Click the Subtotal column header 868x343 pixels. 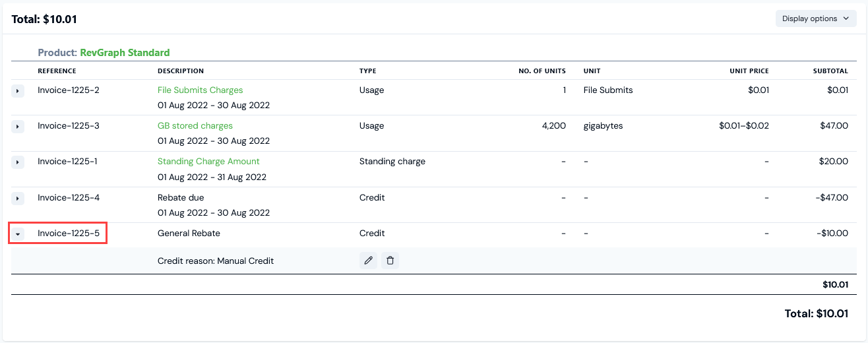point(830,71)
